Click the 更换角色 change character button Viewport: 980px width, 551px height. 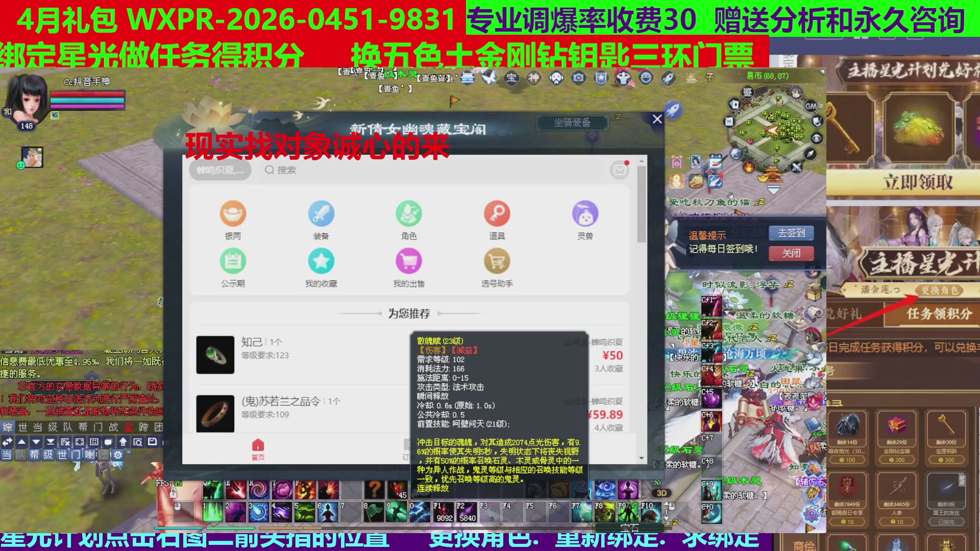tap(940, 290)
